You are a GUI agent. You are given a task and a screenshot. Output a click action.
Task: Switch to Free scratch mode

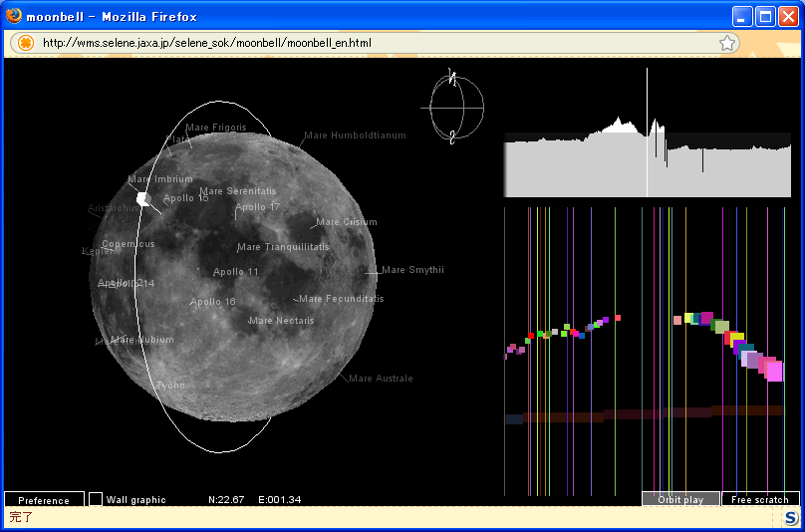coord(760,499)
